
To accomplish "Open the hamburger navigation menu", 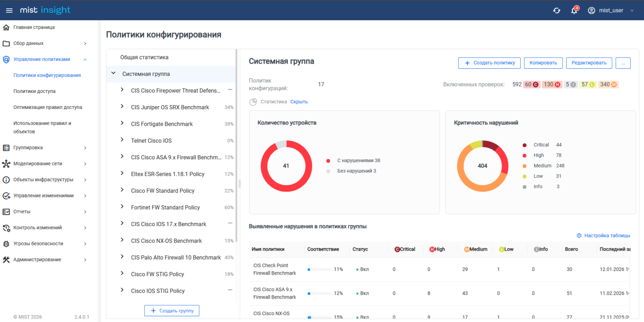I will (9, 10).
